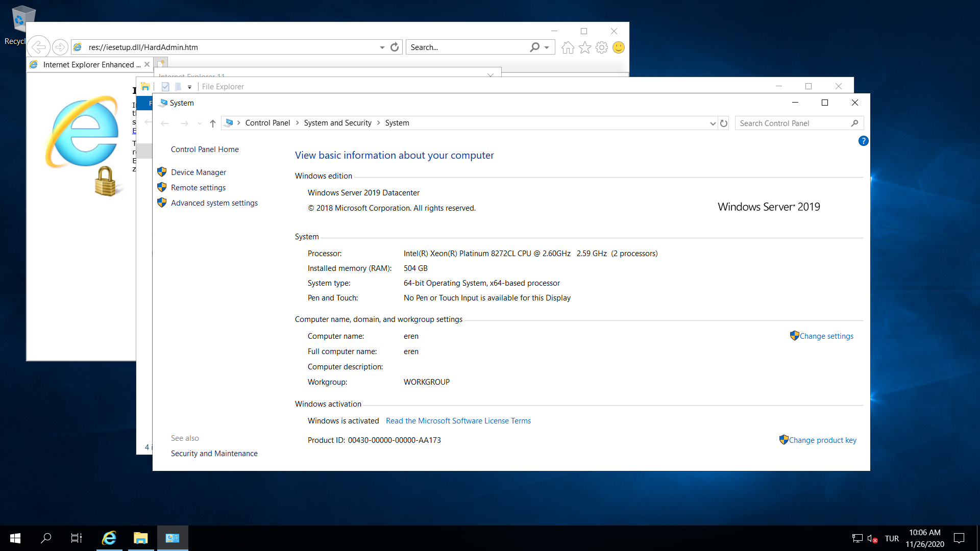The image size is (980, 551).
Task: Click Internet Explorer taskbar icon
Action: pos(109,538)
